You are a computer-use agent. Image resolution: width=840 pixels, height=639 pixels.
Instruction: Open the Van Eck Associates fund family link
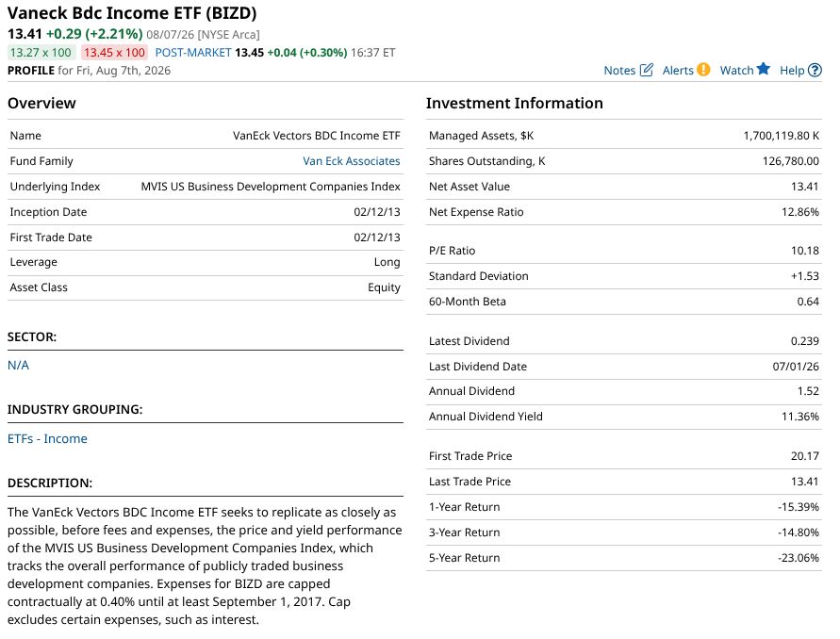click(x=352, y=160)
